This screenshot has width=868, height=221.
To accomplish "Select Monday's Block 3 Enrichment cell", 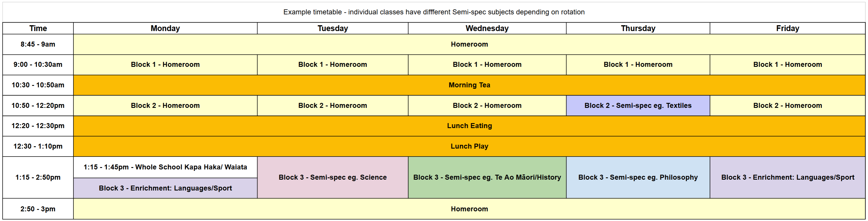I will click(165, 188).
